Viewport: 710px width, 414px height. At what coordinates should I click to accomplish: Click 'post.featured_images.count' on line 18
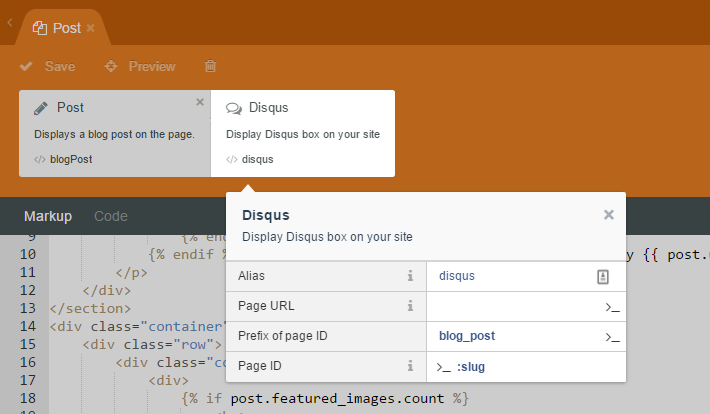coord(337,399)
